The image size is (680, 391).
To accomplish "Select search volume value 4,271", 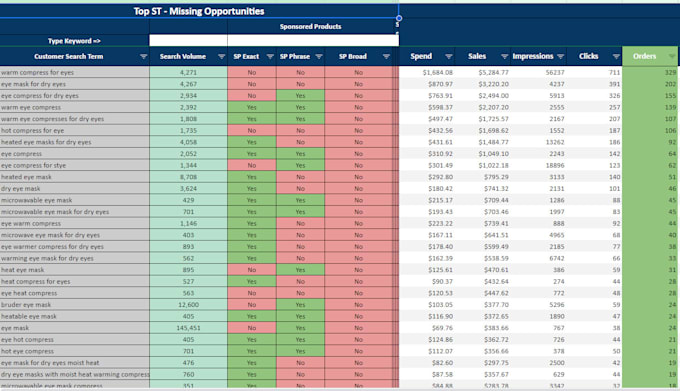I will pos(188,72).
